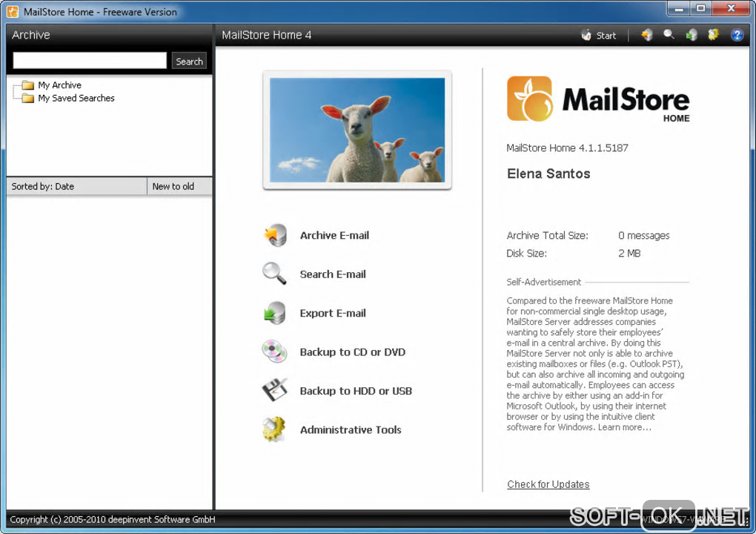Click the 0 messages value
Viewport: 756px width, 534px height.
(643, 235)
